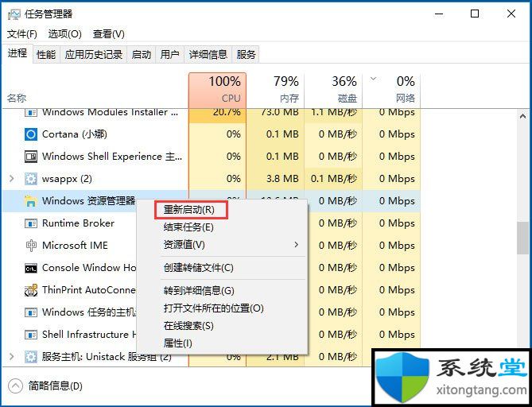Open the 资源值(V) submenu arrow
This screenshot has height=407, width=532.
[x=296, y=245]
